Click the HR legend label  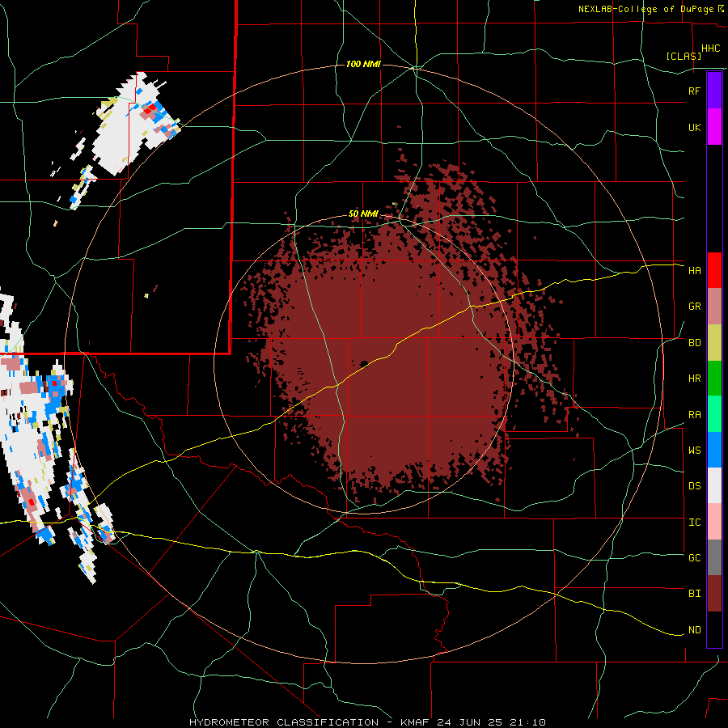[694, 379]
